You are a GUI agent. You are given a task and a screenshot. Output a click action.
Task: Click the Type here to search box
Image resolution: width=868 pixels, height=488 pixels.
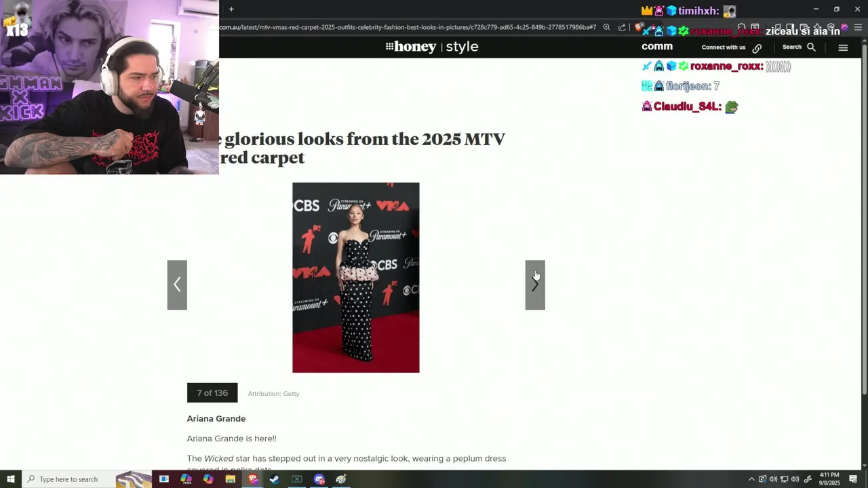(x=68, y=479)
